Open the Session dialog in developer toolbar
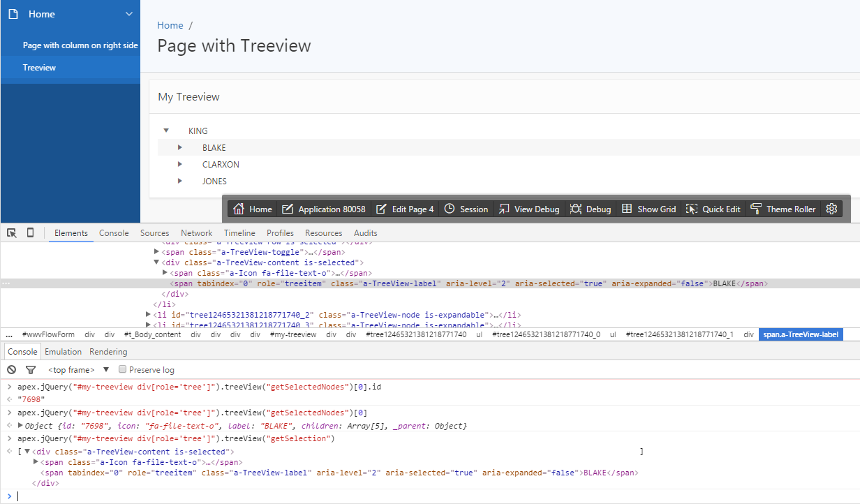Screen dimensions: 860x504 point(466,208)
